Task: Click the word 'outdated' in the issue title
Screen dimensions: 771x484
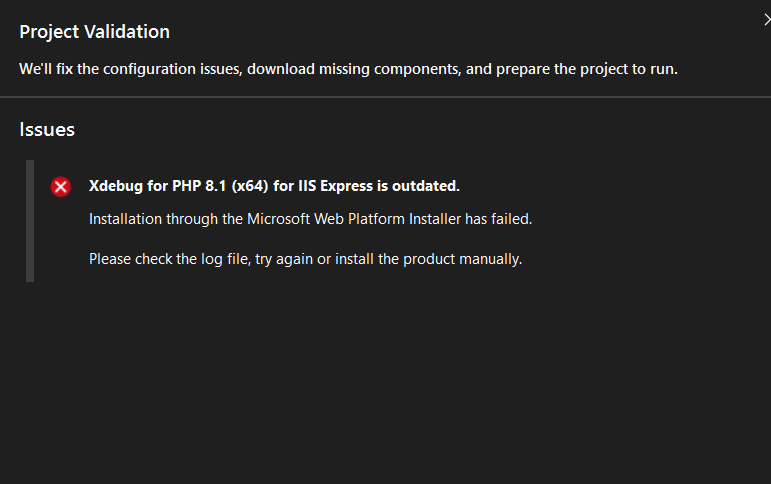Action: pyautogui.click(x=426, y=186)
